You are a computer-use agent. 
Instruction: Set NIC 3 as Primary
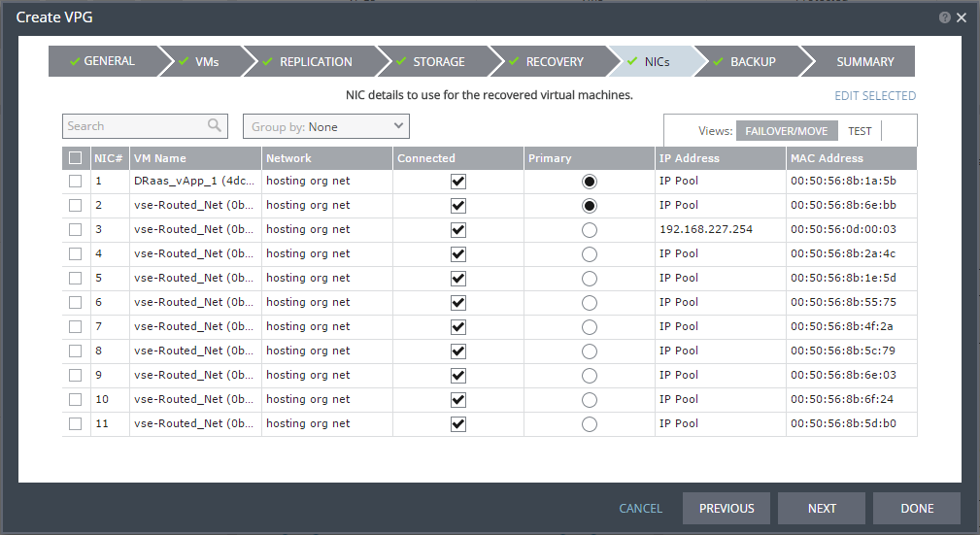pos(589,230)
